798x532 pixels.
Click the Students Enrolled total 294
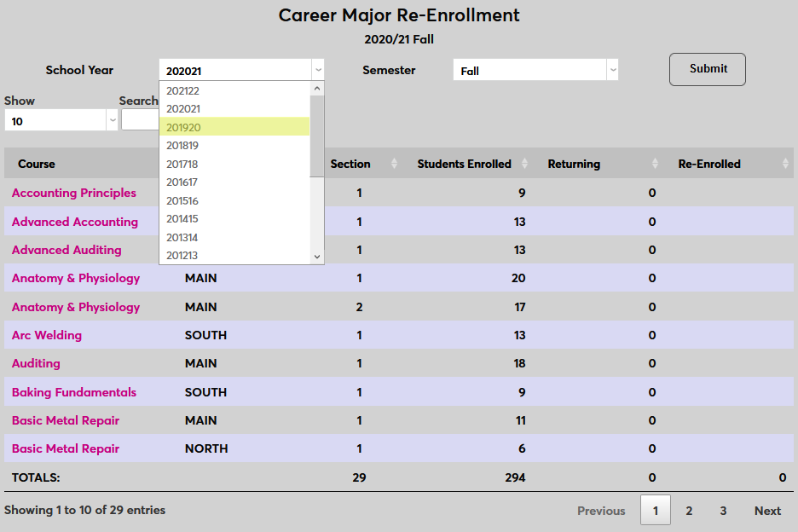coord(515,477)
